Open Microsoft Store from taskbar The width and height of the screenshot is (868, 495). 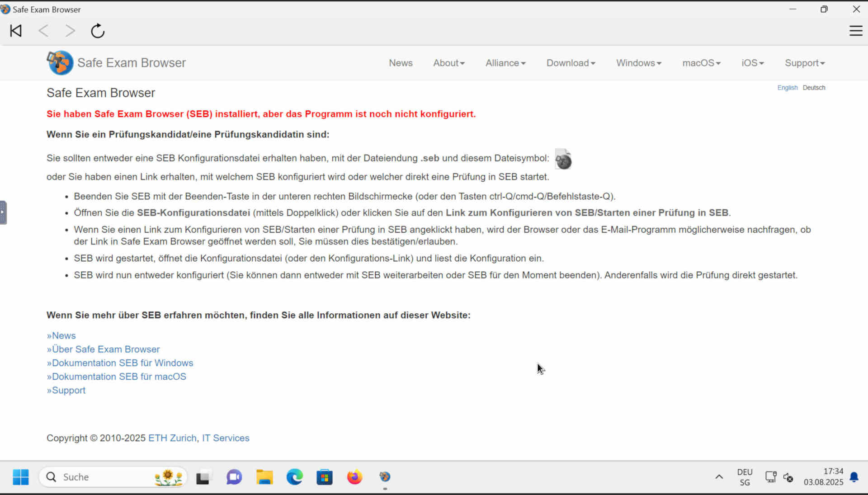point(325,477)
